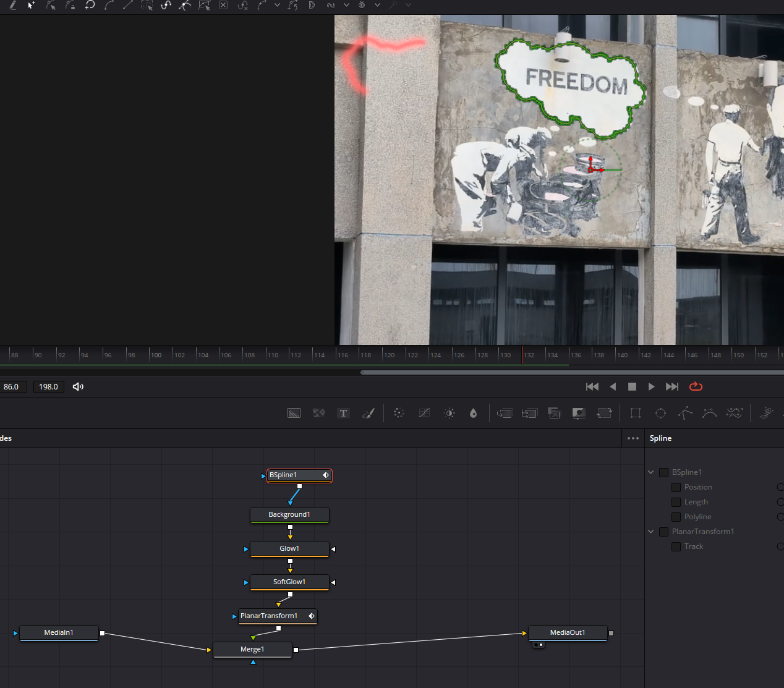Add a Rectangle mask tool
Viewport: 784px width, 688px height.
point(635,413)
